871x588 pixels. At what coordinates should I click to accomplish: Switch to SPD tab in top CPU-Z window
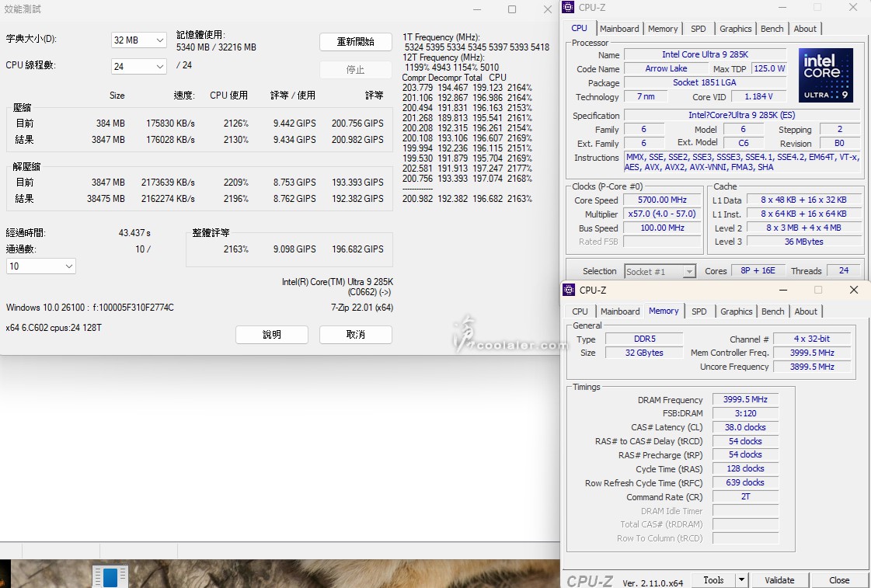tap(699, 29)
